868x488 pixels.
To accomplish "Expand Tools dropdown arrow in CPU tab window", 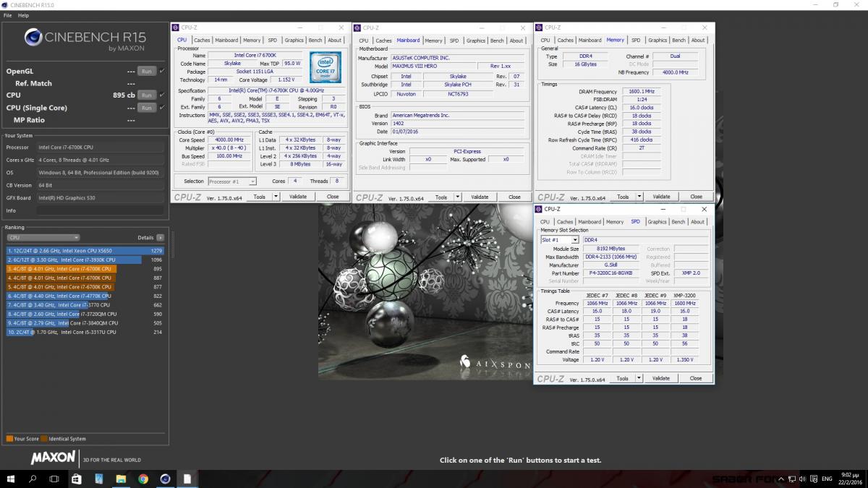I will [274, 197].
